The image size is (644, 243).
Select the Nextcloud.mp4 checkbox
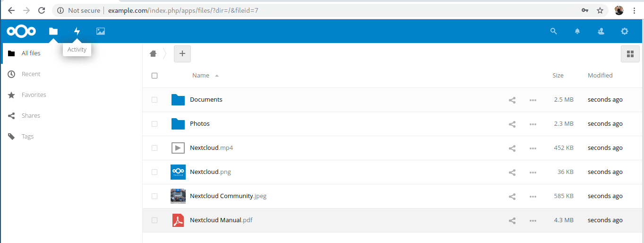(x=155, y=148)
